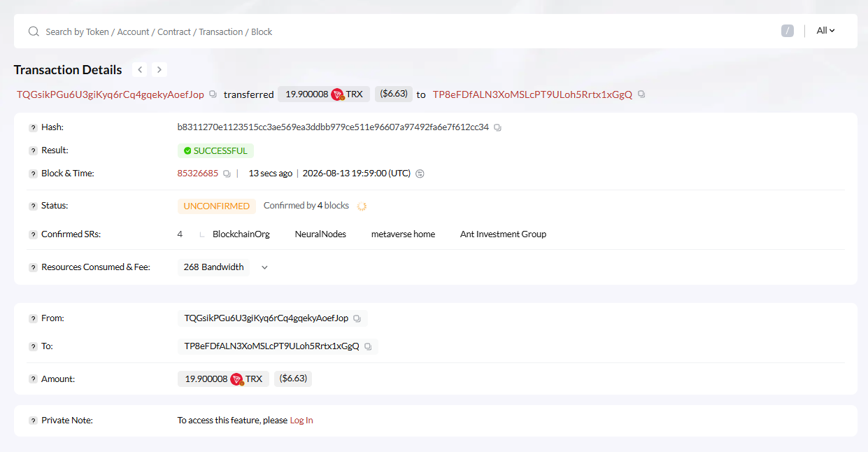Click the 268 Bandwidth badge

pyautogui.click(x=213, y=267)
